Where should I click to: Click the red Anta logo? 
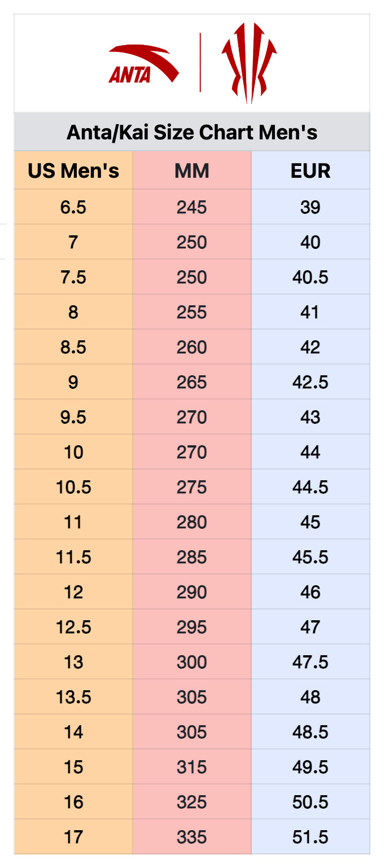142,65
